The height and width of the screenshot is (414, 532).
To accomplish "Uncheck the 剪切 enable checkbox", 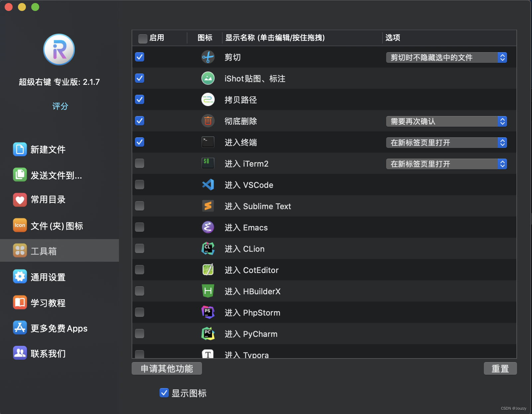I will 140,57.
